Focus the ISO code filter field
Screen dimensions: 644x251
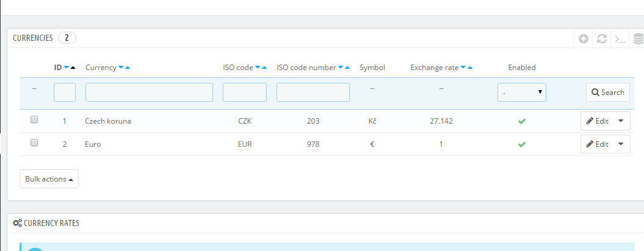244,92
